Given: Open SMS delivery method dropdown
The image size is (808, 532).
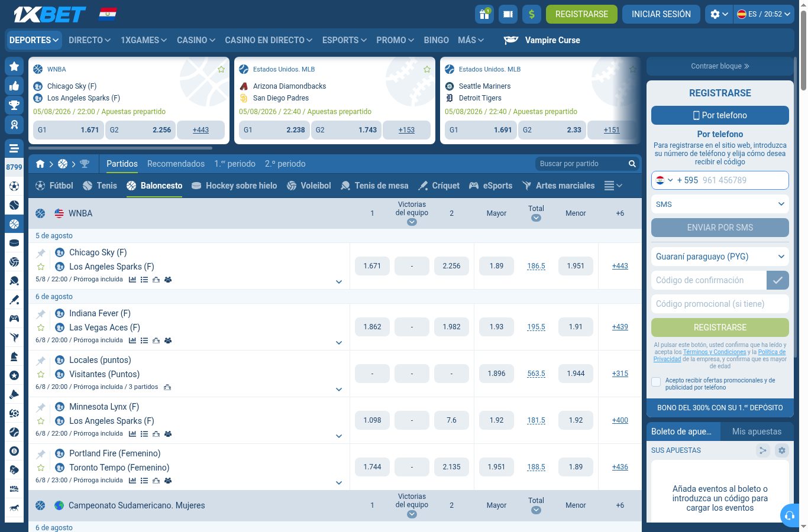Looking at the screenshot, I should [720, 204].
